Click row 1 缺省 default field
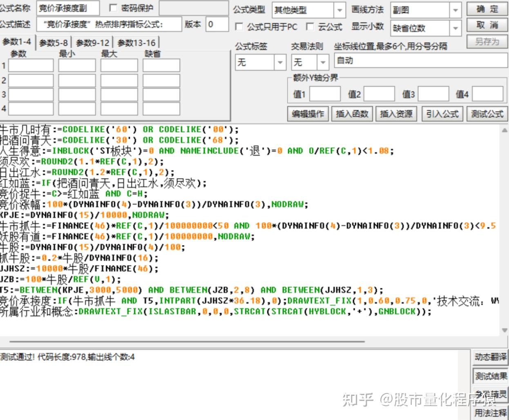Image resolution: width=509 pixels, height=420 pixels. tap(161, 65)
